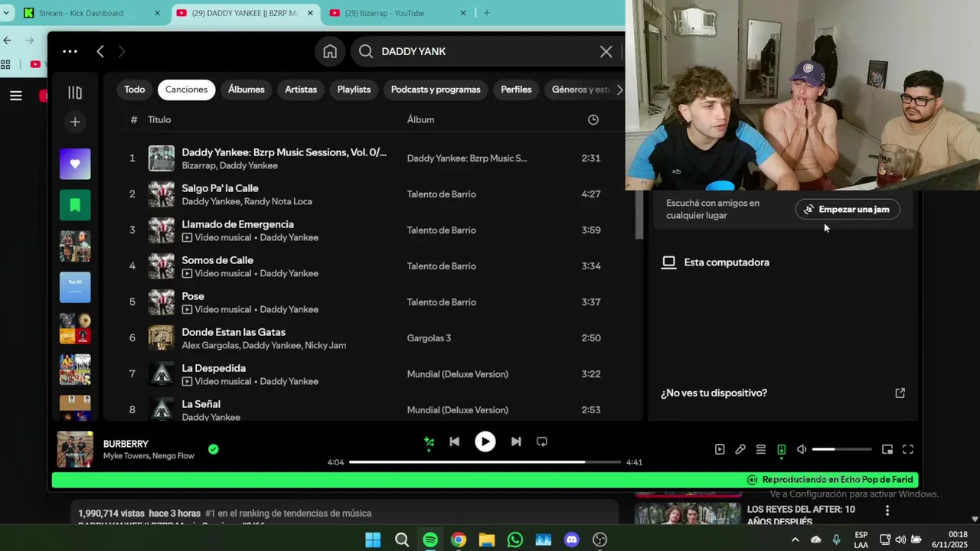Go to the Spotify Home icon

(330, 51)
